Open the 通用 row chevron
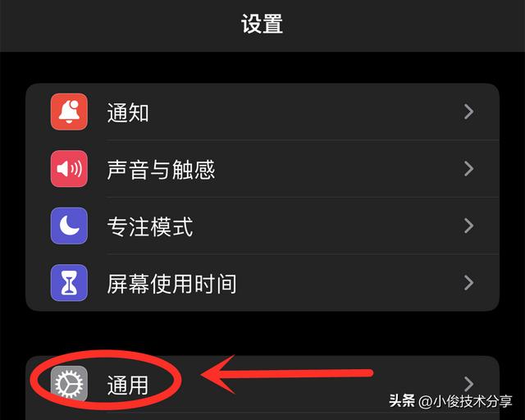Viewport: 525px width, 420px height. [x=468, y=384]
